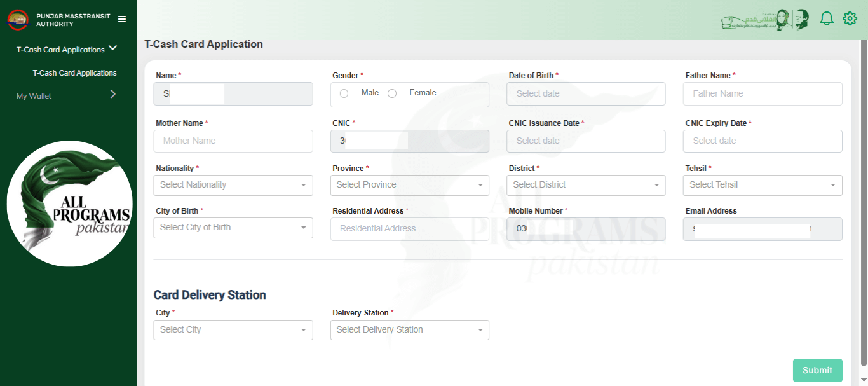Image resolution: width=868 pixels, height=386 pixels.
Task: Collapse the T-Cash Card Applications menu chevron
Action: tap(113, 48)
